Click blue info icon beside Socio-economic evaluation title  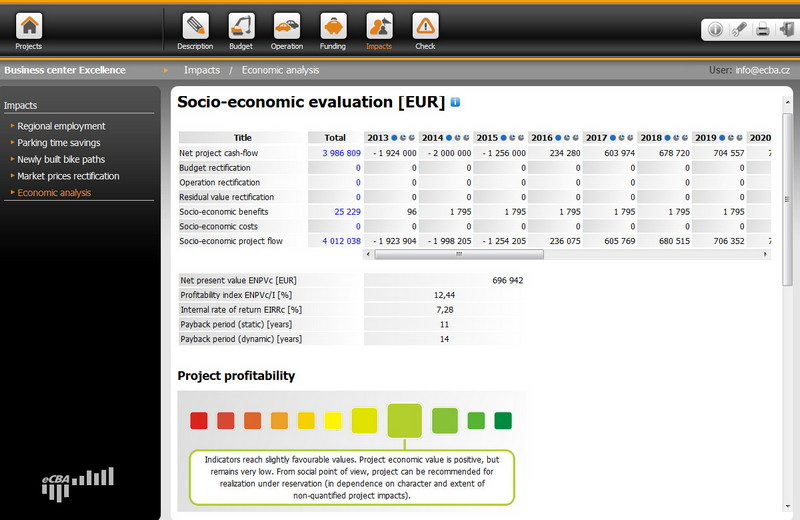455,102
